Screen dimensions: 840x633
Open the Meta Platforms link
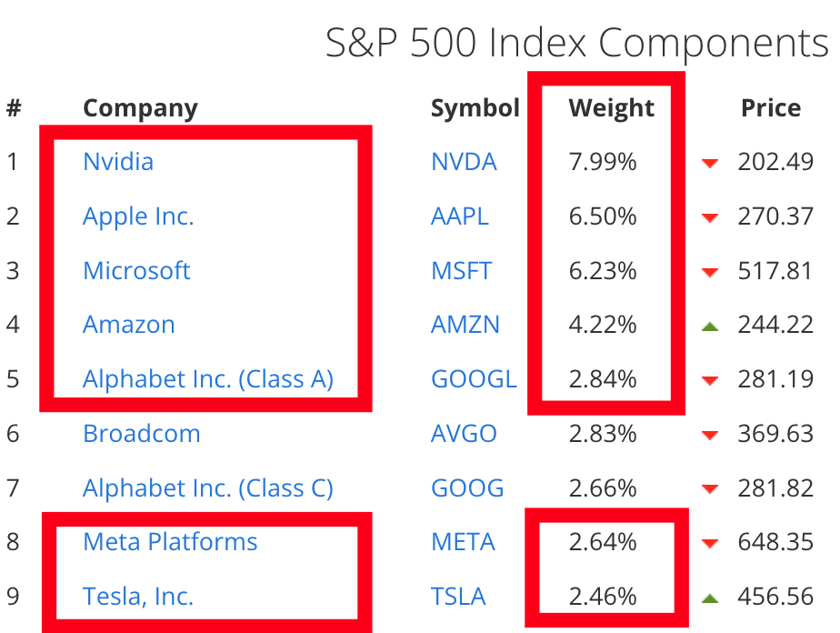170,542
